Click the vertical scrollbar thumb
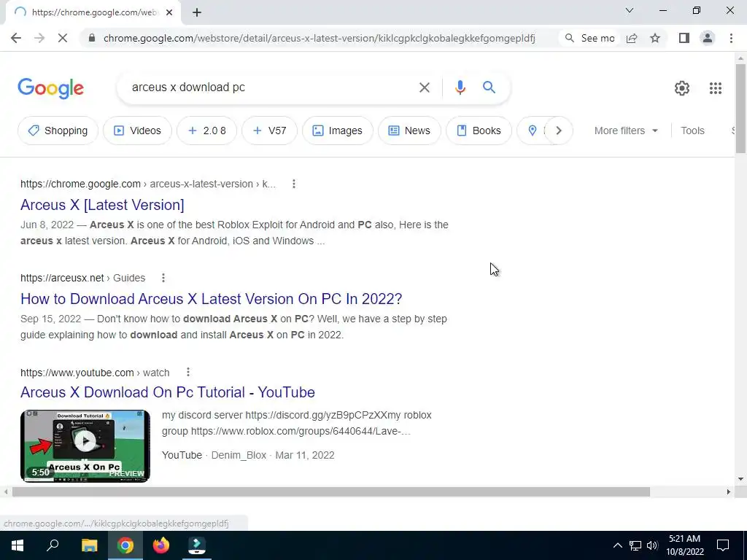Image resolution: width=747 pixels, height=560 pixels. (x=740, y=109)
